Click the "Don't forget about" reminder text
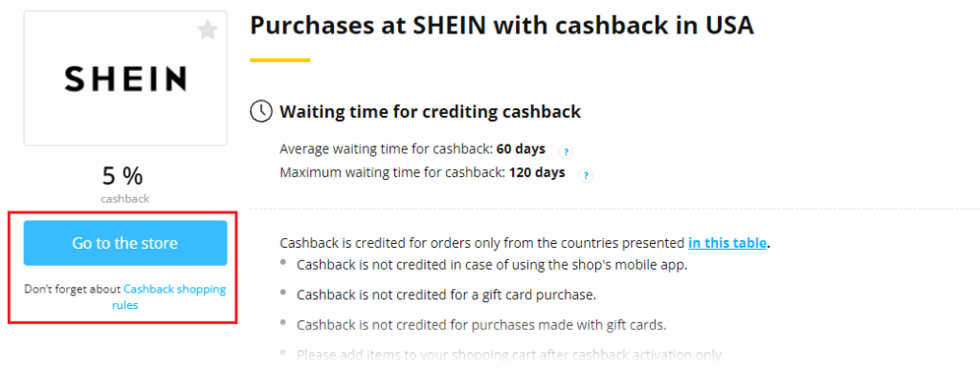 click(x=73, y=289)
